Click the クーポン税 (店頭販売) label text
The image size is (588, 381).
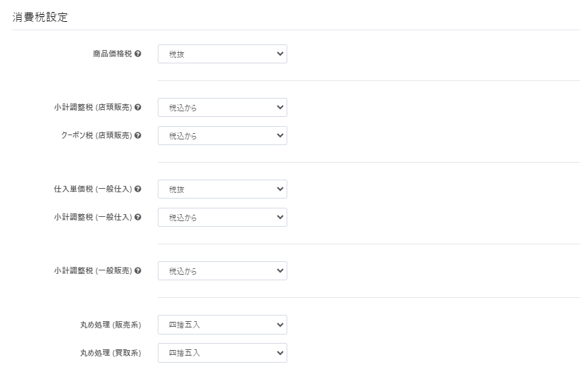96,135
